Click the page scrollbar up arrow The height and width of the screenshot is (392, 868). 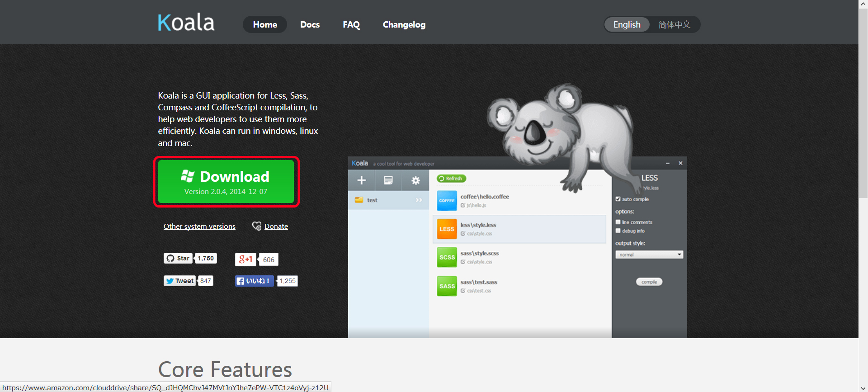pyautogui.click(x=863, y=4)
